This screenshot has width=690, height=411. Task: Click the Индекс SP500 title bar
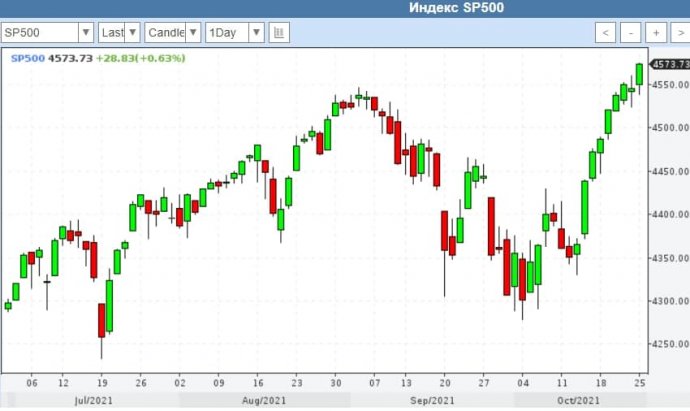456,8
